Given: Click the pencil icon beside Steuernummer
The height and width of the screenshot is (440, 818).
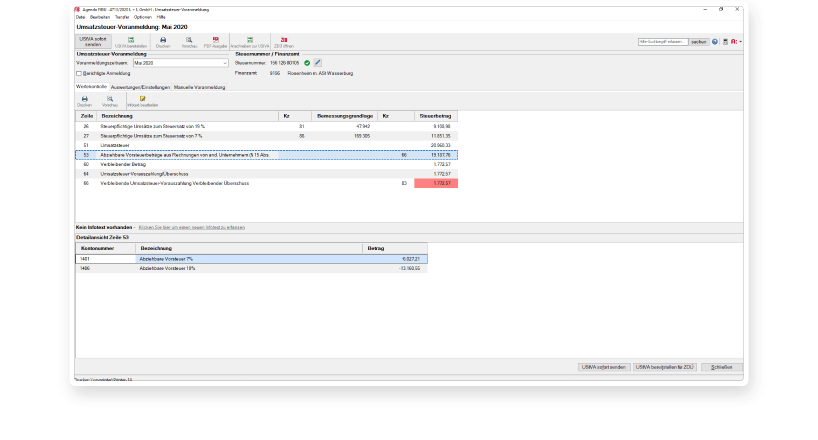Looking at the screenshot, I should pos(318,62).
